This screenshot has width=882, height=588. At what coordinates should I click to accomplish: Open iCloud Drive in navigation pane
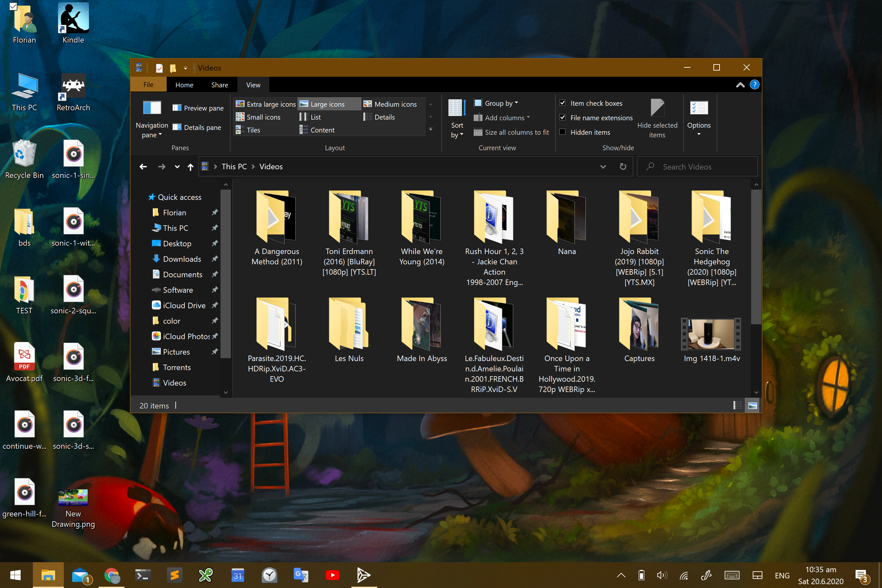184,305
